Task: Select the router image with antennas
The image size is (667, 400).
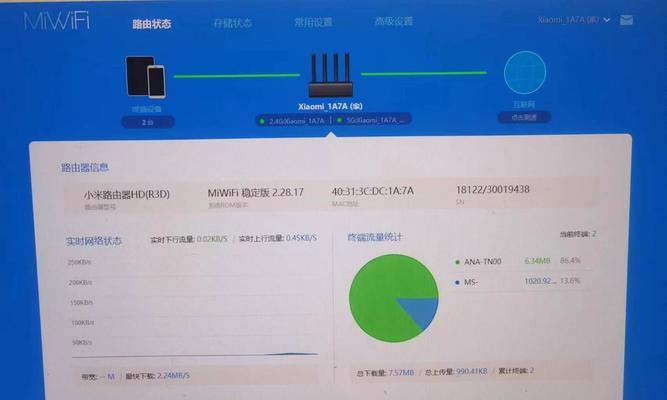Action: tap(331, 75)
